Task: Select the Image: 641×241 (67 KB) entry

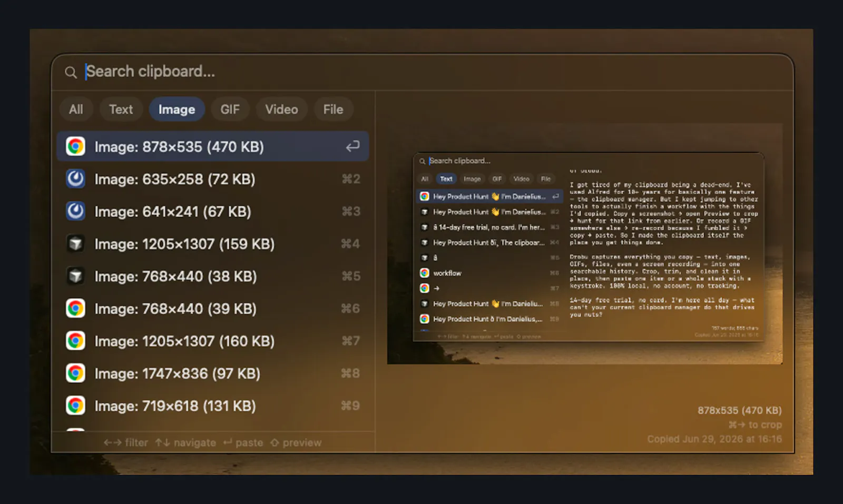Action: click(213, 212)
